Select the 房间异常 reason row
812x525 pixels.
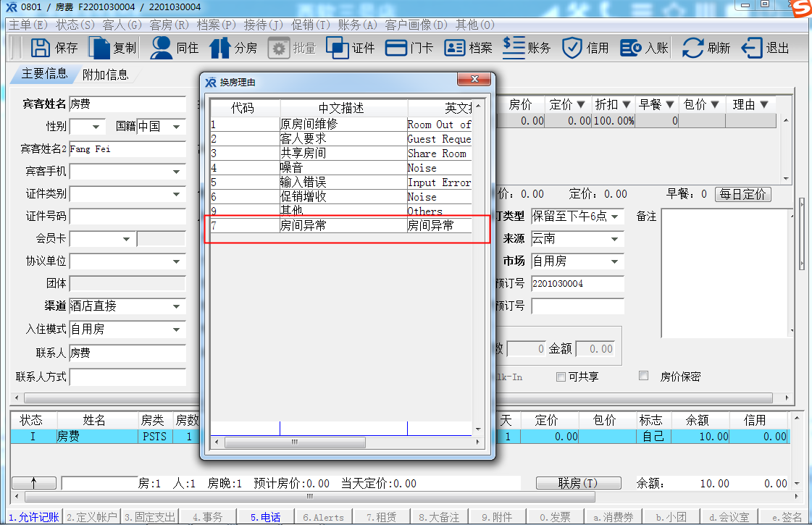click(340, 226)
